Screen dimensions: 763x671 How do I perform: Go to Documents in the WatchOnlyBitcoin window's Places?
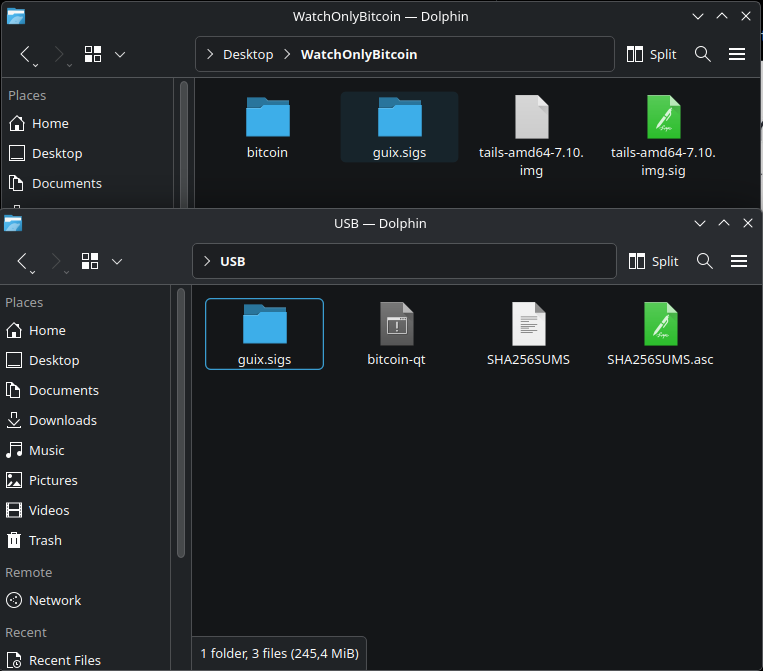[88, 183]
